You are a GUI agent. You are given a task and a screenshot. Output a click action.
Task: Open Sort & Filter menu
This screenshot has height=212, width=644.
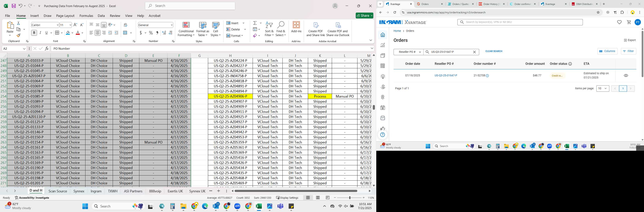pos(269,29)
